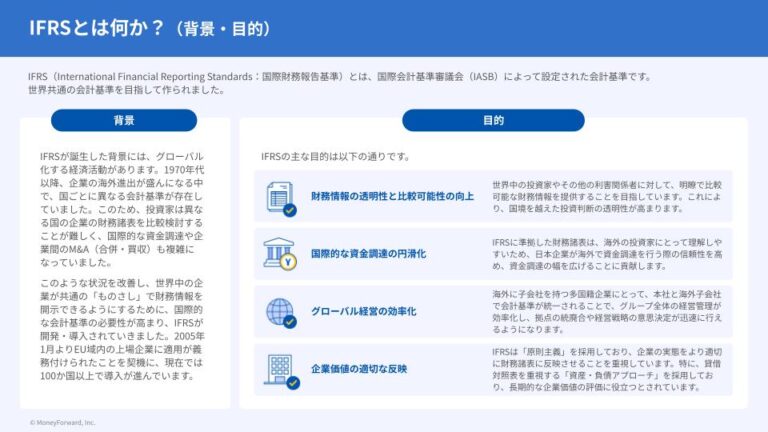Viewport: 768px width, 432px height.
Task: Click the slide title IFRSとは何か？
Action: click(x=96, y=28)
